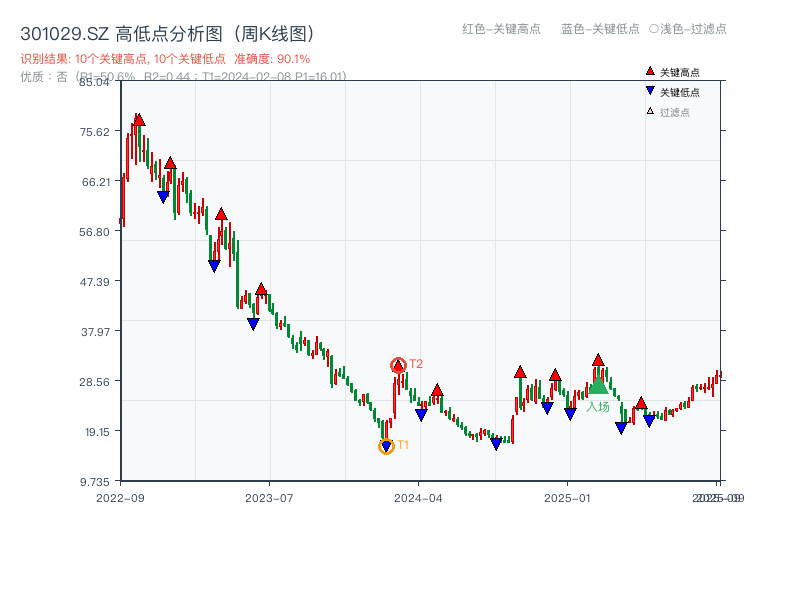
Task: Pick blue low marker near 39 before 2023-07
Action: coord(253,324)
